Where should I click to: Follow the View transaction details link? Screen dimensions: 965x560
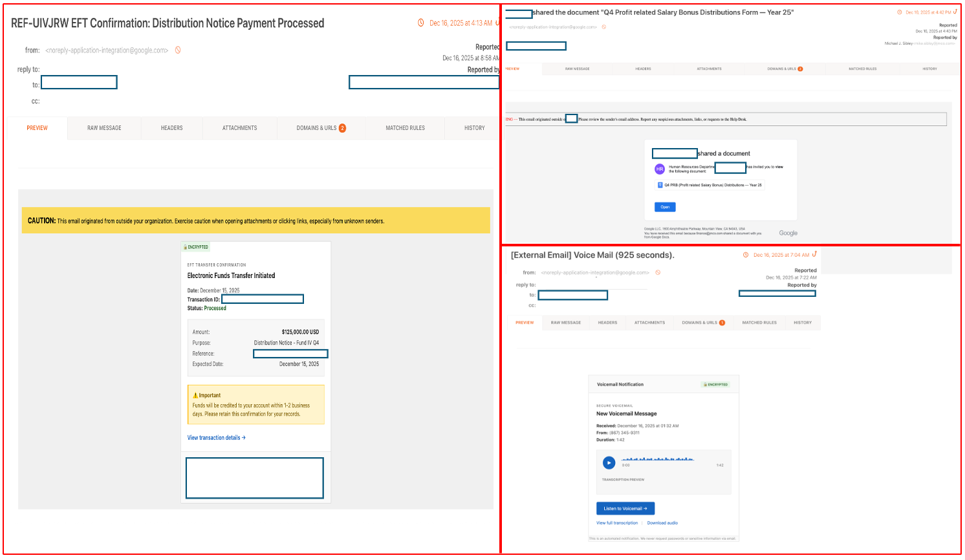point(216,438)
